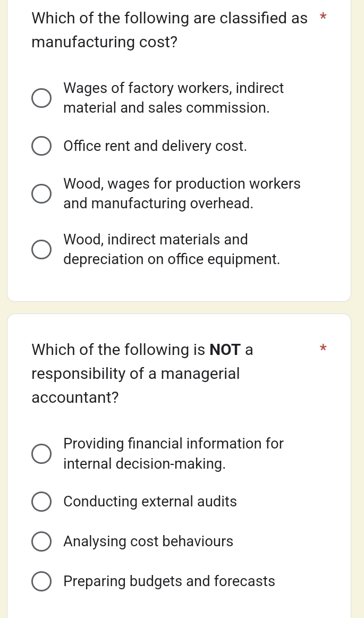Select the Analysing cost behaviours radio circle
The image size is (364, 618).
41,541
